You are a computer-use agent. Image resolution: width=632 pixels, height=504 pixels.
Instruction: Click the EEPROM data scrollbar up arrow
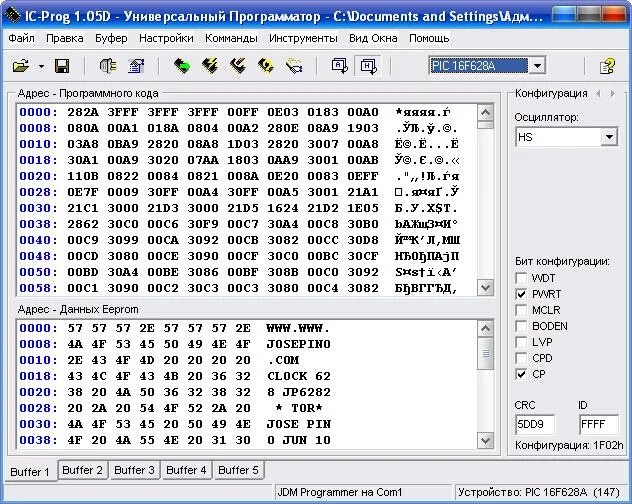coord(485,329)
